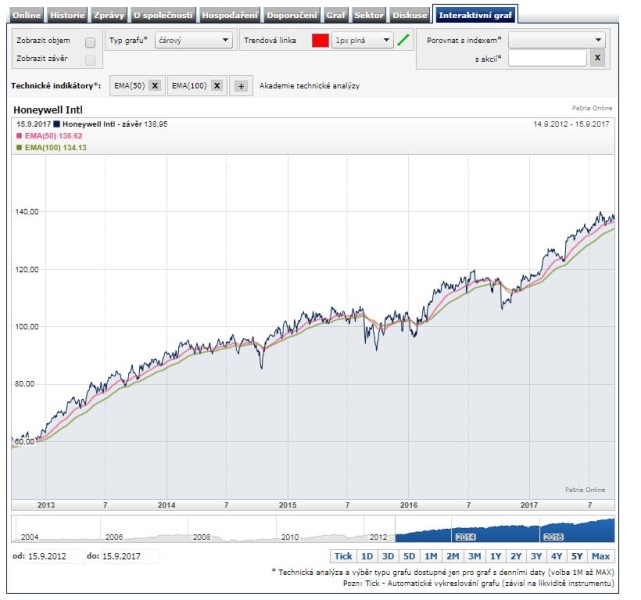Expand the trend line thickness dropdown

click(363, 41)
